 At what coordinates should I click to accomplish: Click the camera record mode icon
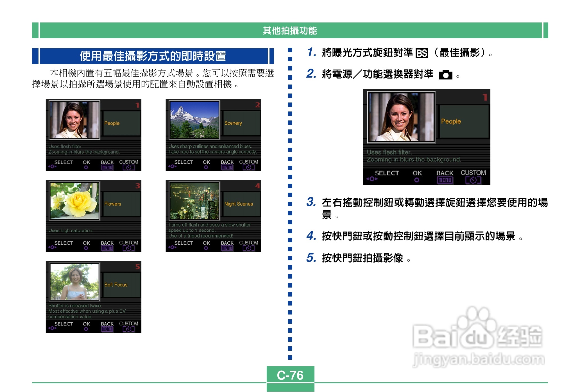446,75
